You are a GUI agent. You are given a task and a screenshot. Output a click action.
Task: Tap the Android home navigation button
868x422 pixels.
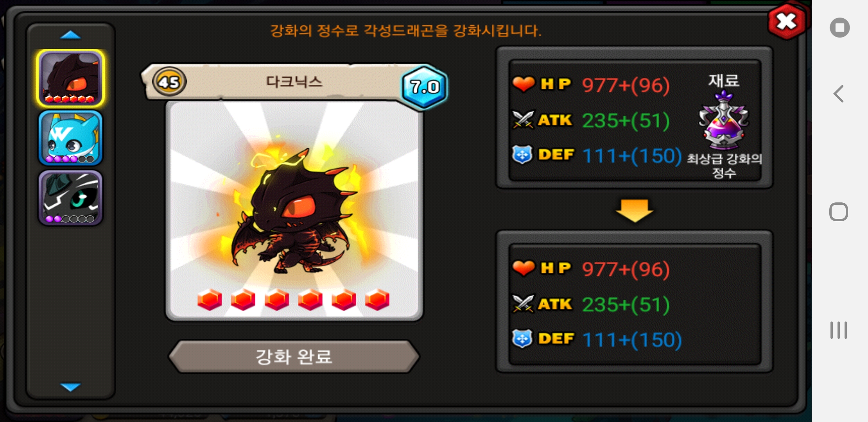pyautogui.click(x=838, y=212)
